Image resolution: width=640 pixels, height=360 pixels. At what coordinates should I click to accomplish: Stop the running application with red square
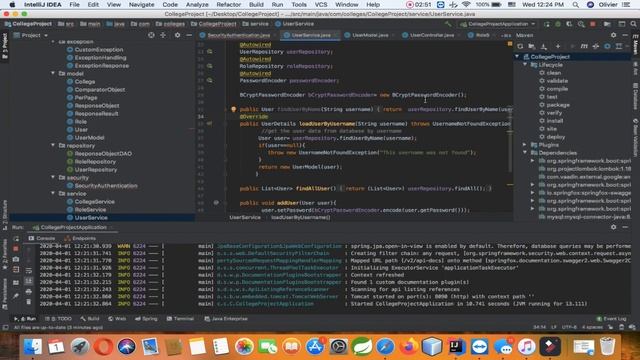593,24
